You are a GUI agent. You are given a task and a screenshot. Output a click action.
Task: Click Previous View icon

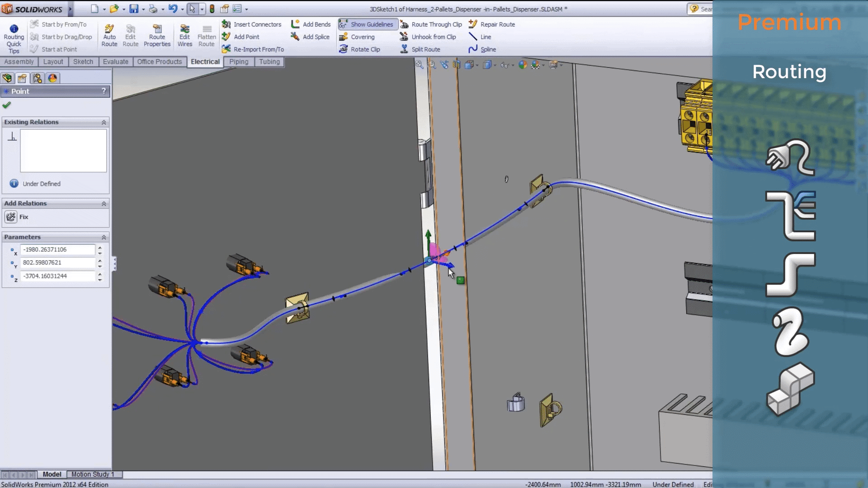(x=444, y=65)
